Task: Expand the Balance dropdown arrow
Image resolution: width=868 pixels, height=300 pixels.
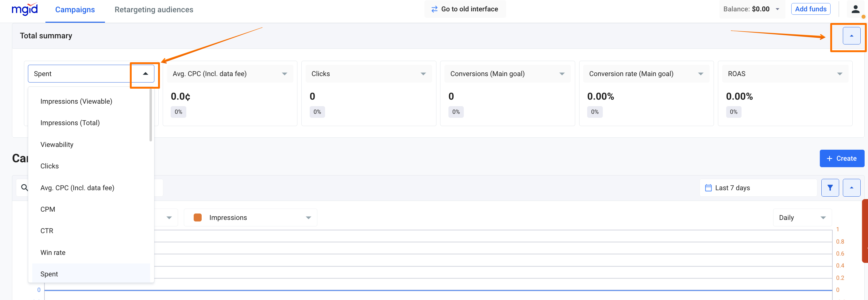Action: tap(777, 9)
